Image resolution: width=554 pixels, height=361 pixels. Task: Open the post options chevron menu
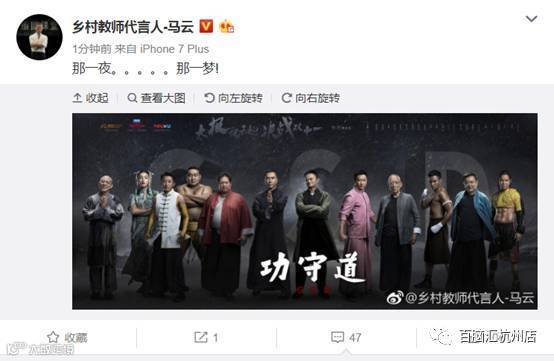point(531,19)
